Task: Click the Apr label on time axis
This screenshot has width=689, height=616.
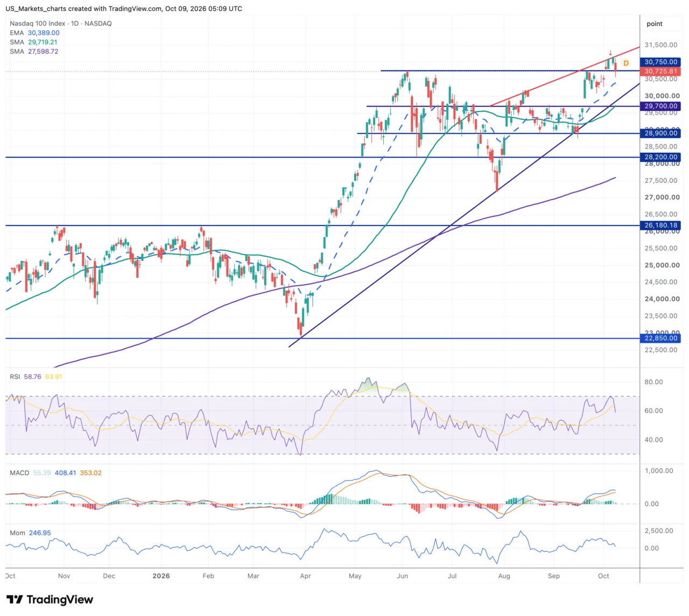Action: tap(305, 576)
